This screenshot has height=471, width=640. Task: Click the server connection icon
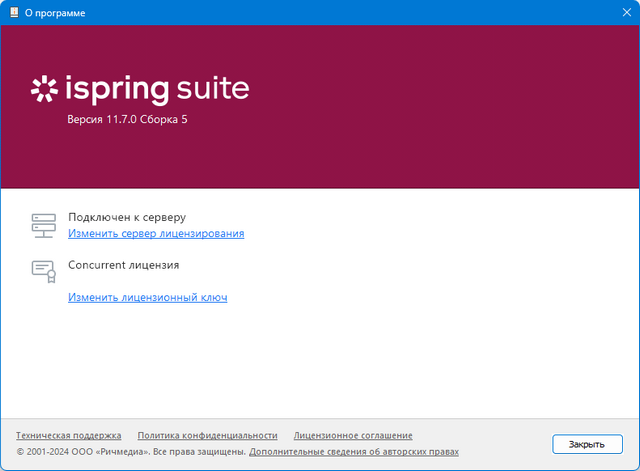[x=43, y=225]
